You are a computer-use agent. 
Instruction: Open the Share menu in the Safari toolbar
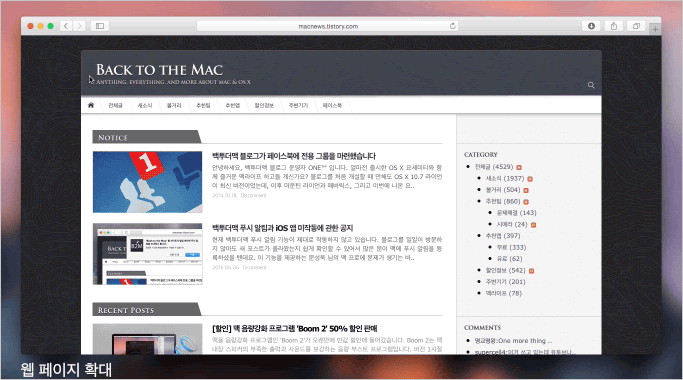614,26
